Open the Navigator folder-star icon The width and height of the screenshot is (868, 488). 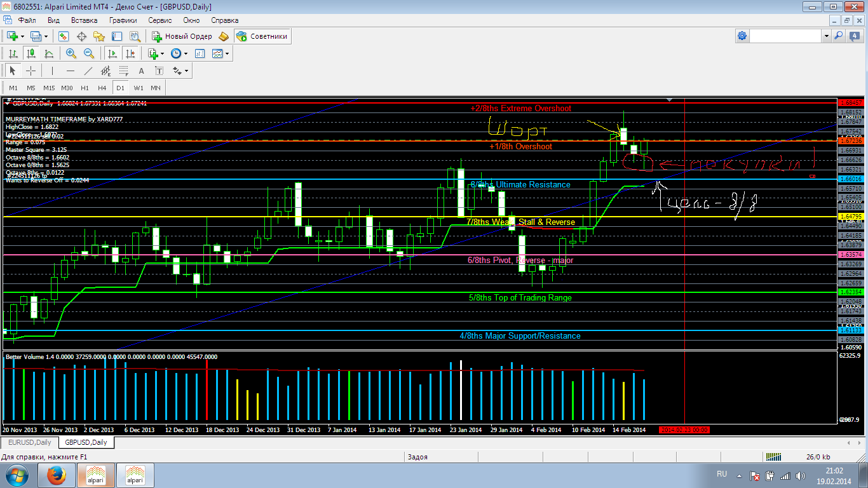coord(99,36)
